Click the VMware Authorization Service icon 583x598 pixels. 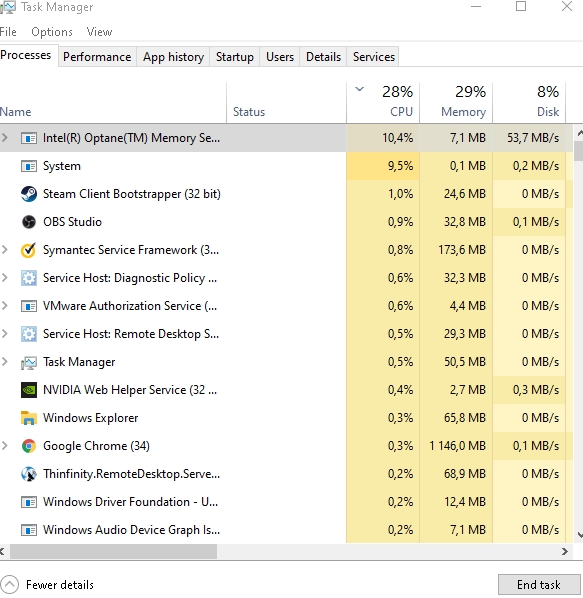click(29, 306)
